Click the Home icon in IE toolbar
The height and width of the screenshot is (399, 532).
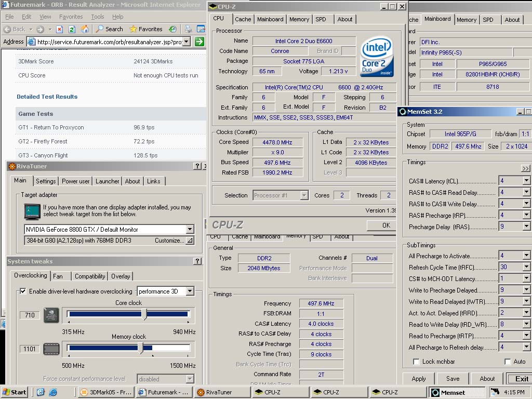click(85, 29)
